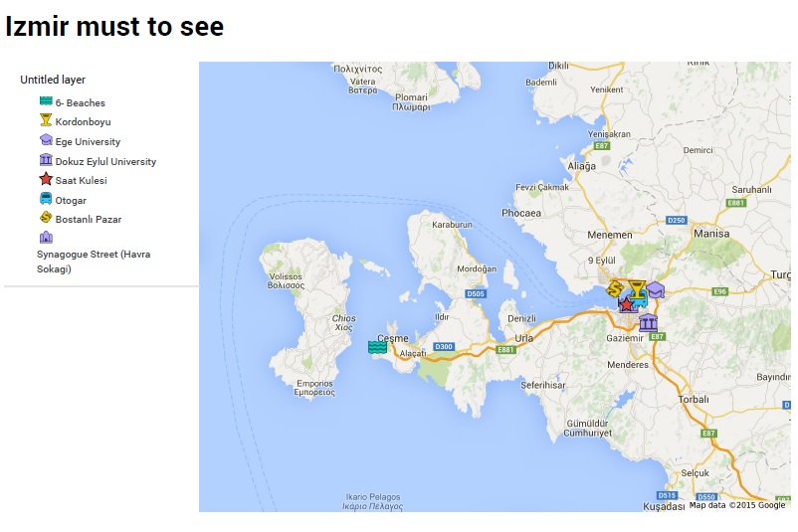798x532 pixels.
Task: Choose the Bostanlı Pazar legend entry
Action: 89,219
